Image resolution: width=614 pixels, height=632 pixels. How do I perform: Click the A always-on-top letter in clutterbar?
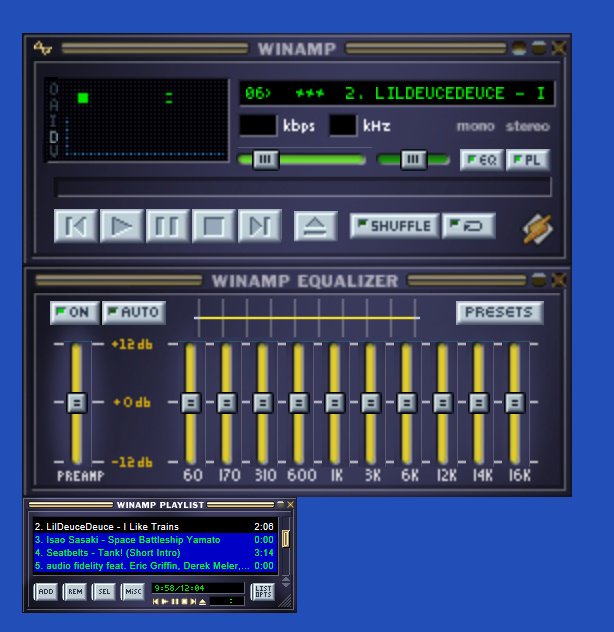click(54, 105)
